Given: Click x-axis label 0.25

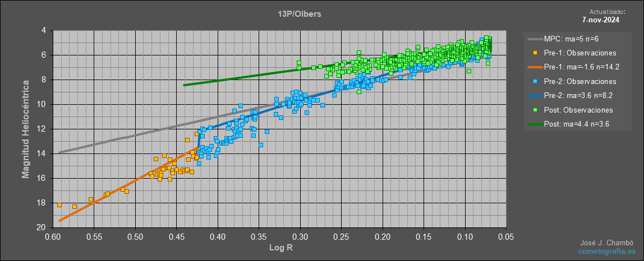Looking at the screenshot, I should click(x=341, y=237).
